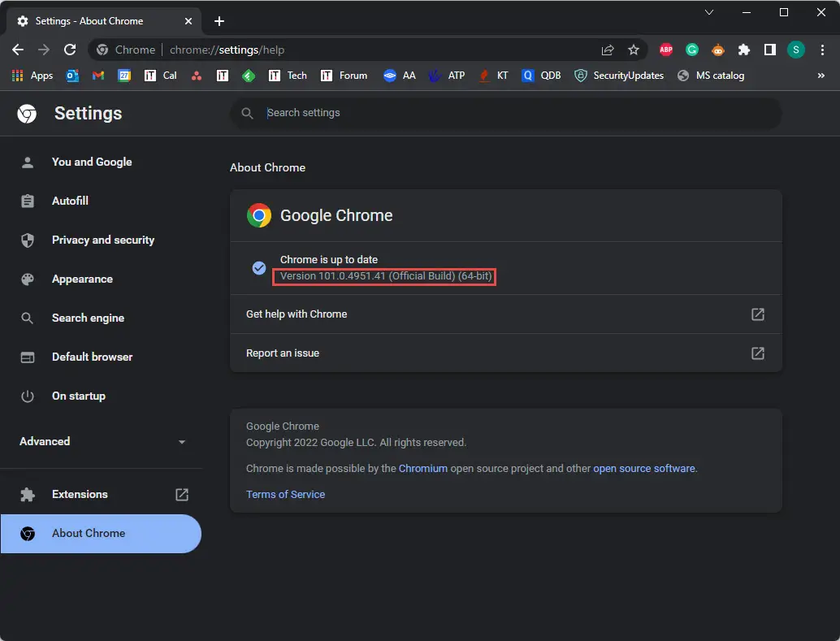Open the Grammarly extension icon
This screenshot has height=641, width=840.
point(692,50)
